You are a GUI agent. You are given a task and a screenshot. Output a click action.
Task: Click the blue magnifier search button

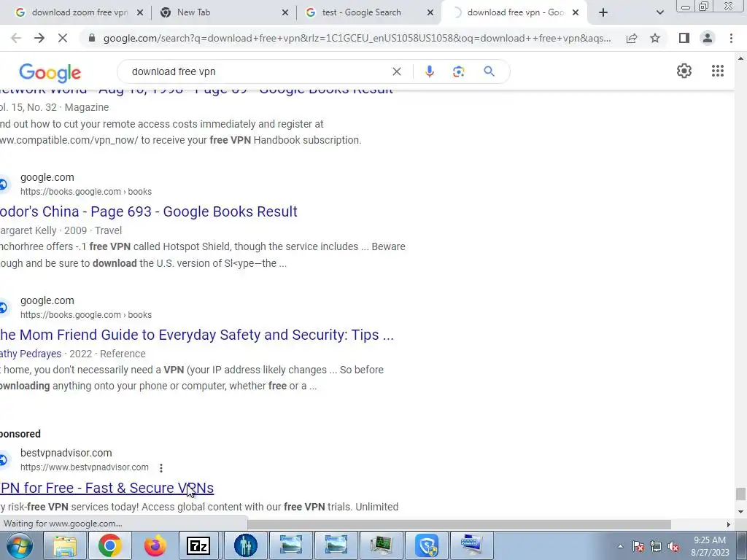(489, 71)
